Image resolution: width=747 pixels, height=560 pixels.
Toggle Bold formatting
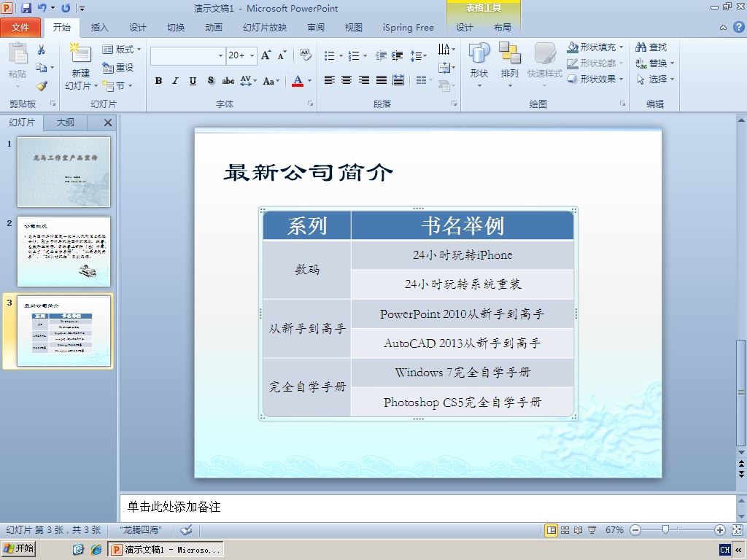tap(158, 80)
